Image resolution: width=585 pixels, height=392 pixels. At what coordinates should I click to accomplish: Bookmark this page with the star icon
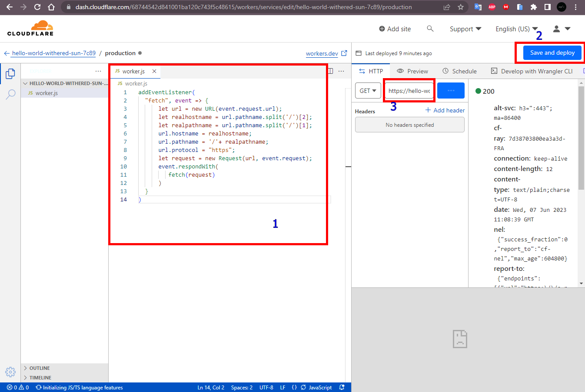[x=461, y=7]
